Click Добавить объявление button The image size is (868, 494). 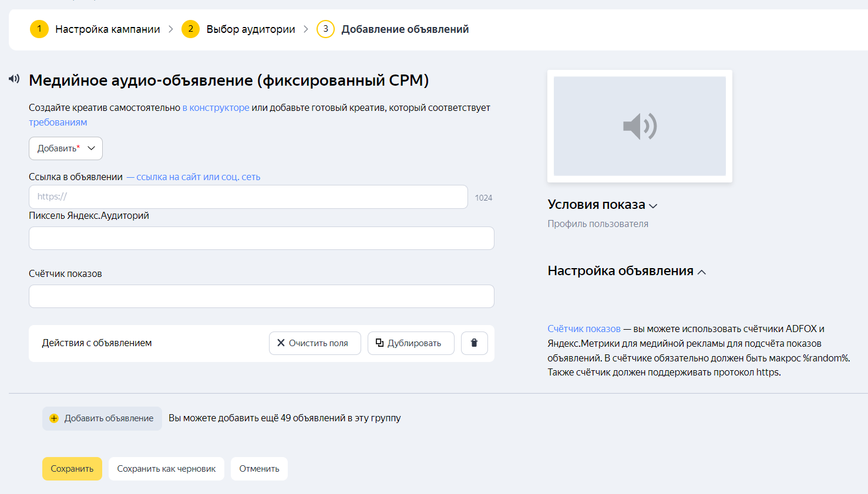click(102, 418)
